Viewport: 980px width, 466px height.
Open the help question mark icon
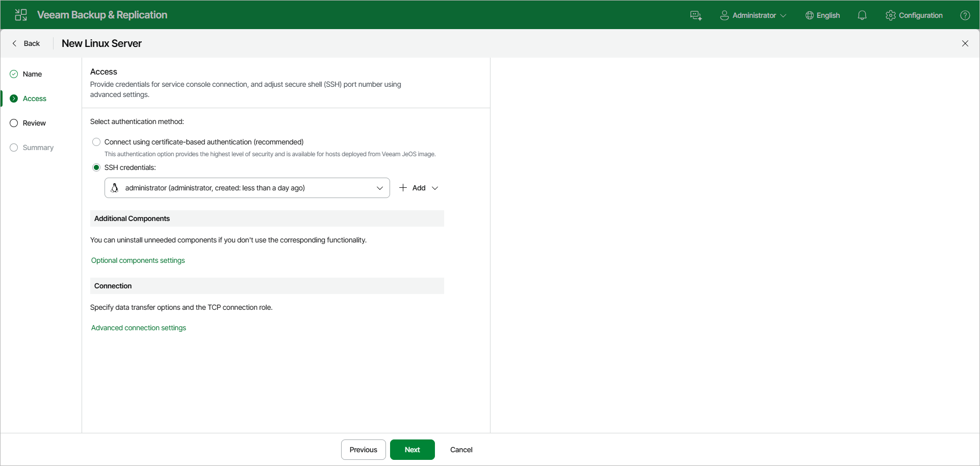(965, 15)
